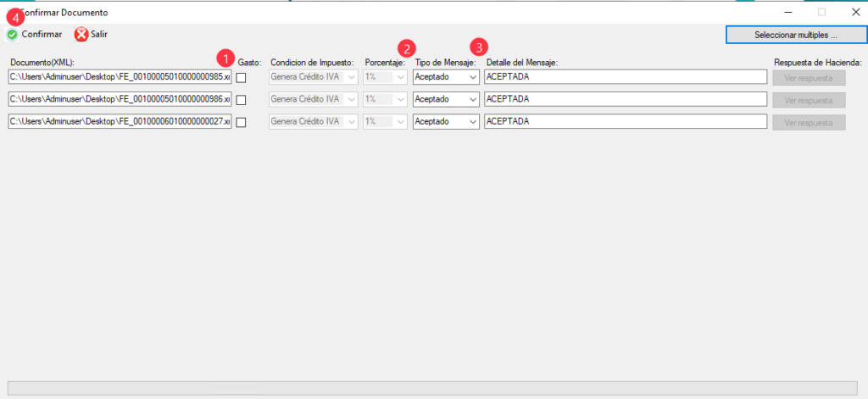Click the Documento path field ending 986
This screenshot has width=868, height=399.
point(119,99)
